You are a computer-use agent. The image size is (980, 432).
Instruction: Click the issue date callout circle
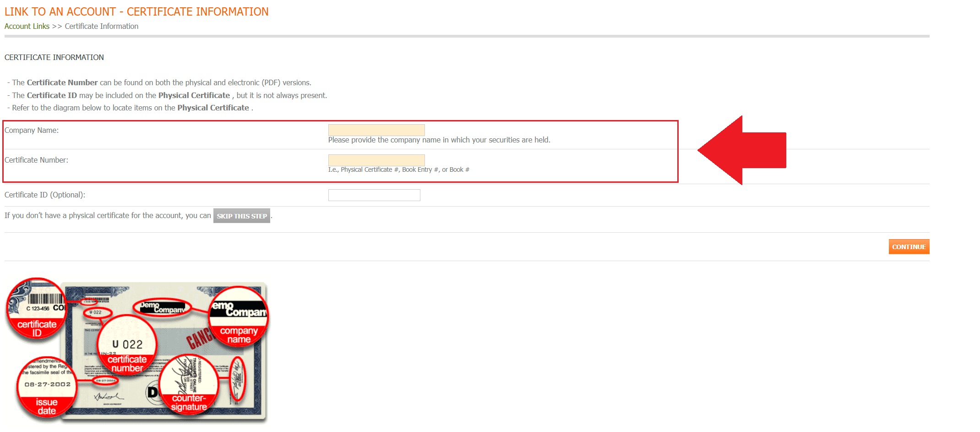coord(46,387)
